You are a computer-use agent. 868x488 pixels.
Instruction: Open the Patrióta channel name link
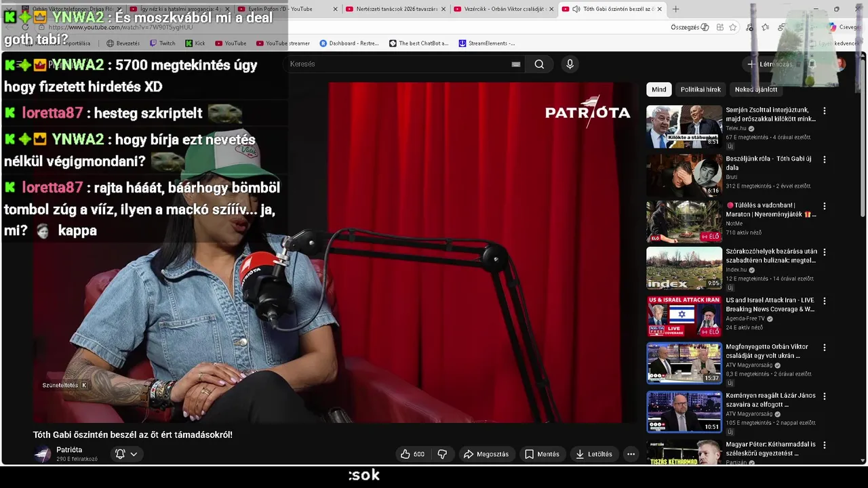click(x=69, y=450)
